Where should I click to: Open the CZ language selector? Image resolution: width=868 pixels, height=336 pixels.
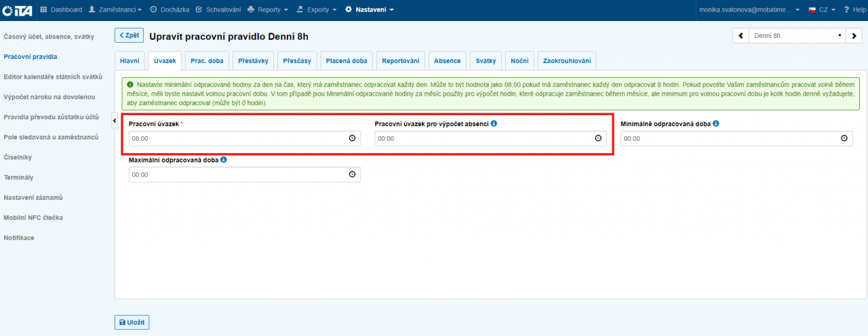(821, 9)
